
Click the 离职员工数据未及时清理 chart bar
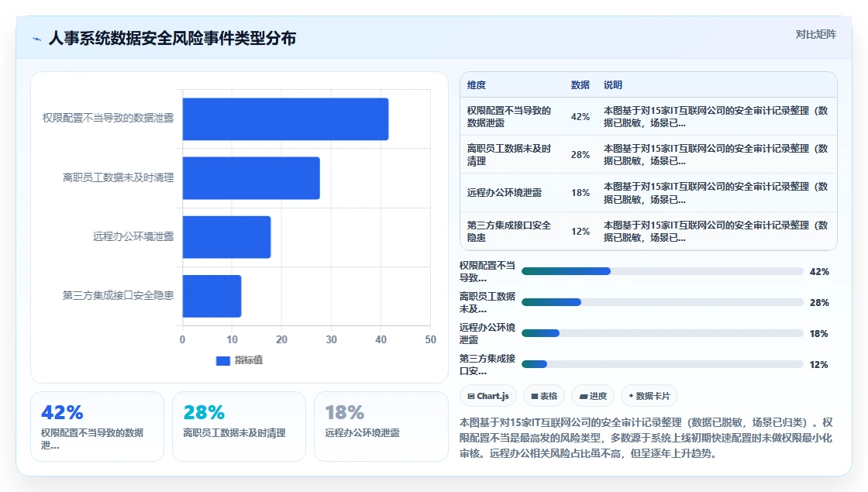click(251, 178)
